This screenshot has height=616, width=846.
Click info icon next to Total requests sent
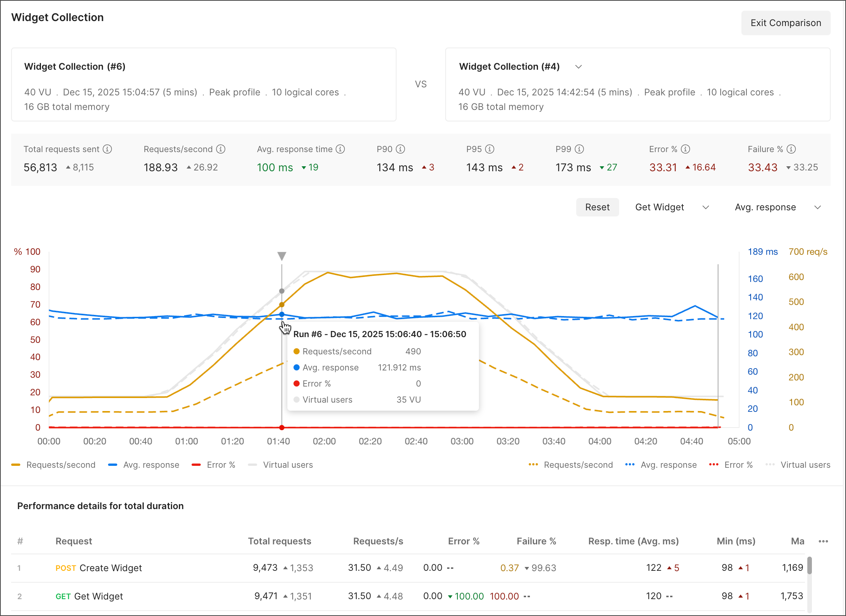pyautogui.click(x=108, y=149)
